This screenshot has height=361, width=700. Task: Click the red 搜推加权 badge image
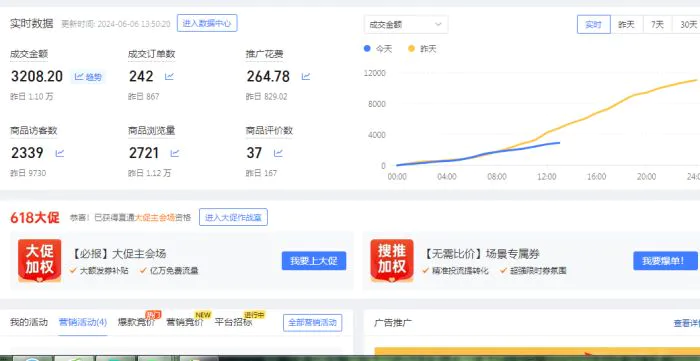click(x=392, y=261)
